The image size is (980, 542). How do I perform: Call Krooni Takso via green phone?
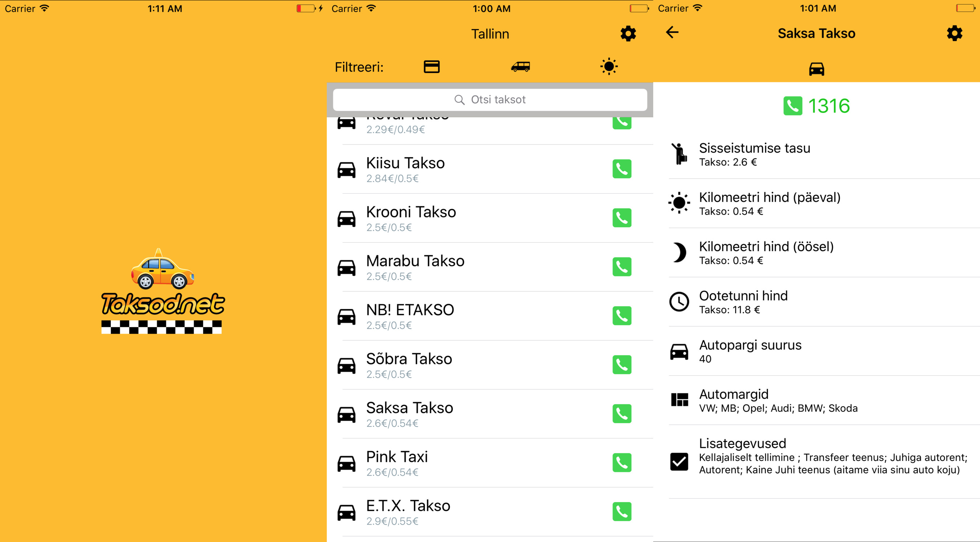pyautogui.click(x=622, y=218)
